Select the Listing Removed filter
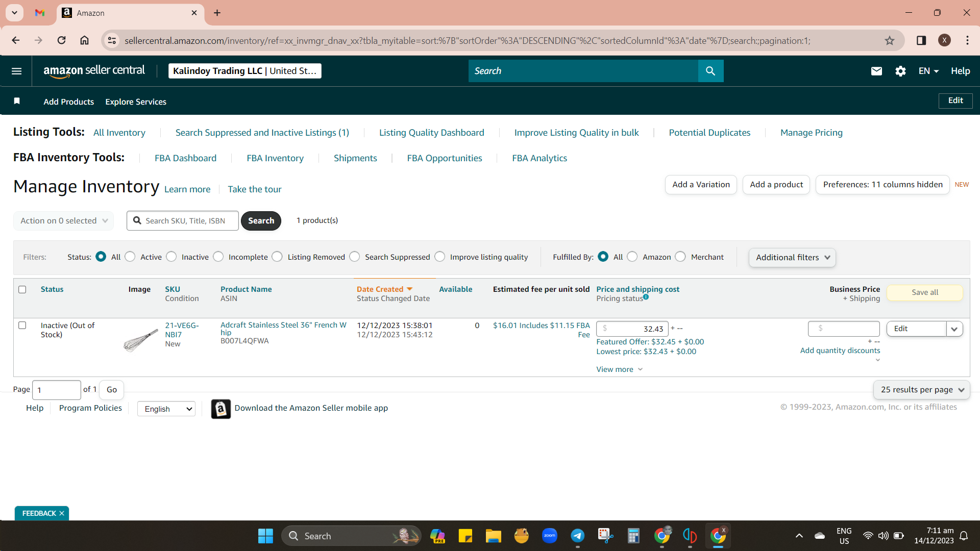This screenshot has width=980, height=551. [x=277, y=257]
